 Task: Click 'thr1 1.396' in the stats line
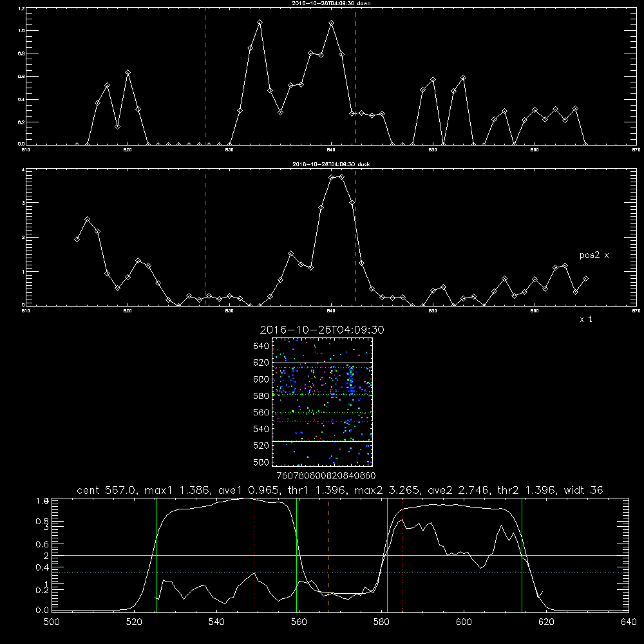319,490
